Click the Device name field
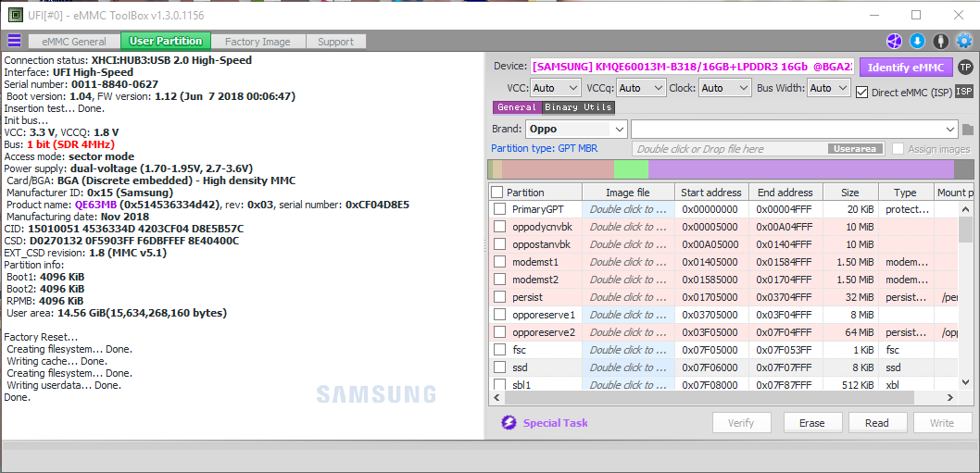Viewport: 980px width, 473px height. [693, 67]
